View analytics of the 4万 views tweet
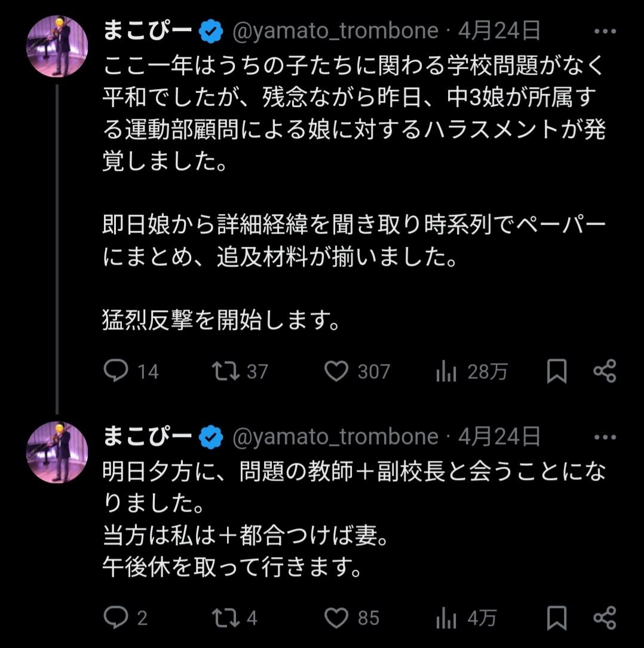The width and height of the screenshot is (644, 648). [x=447, y=618]
